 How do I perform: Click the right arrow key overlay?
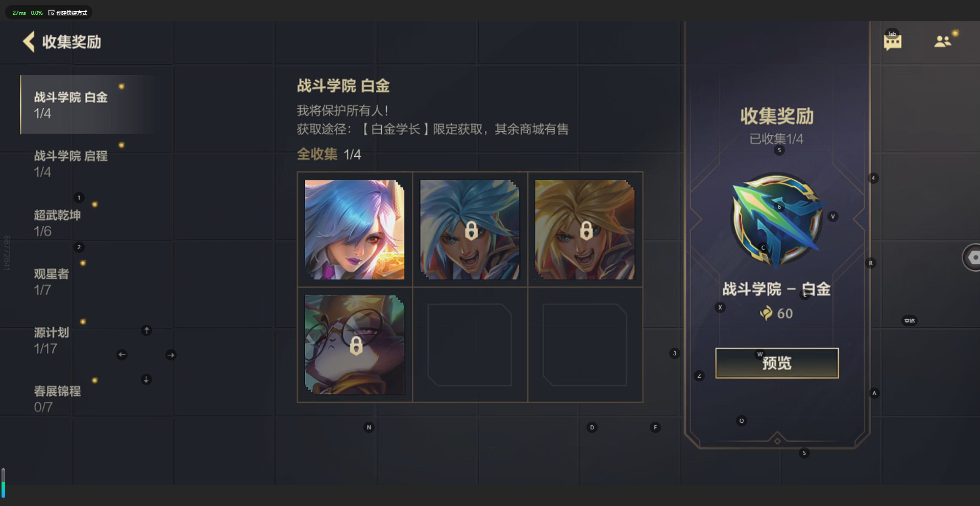[x=171, y=355]
